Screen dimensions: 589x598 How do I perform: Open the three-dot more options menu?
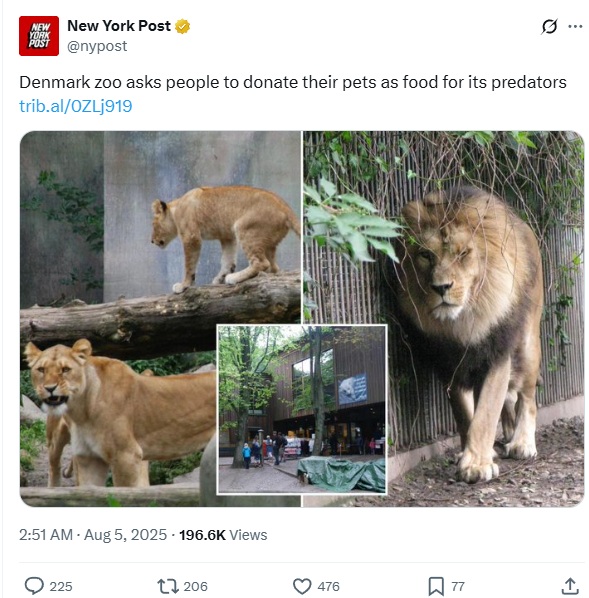click(575, 26)
